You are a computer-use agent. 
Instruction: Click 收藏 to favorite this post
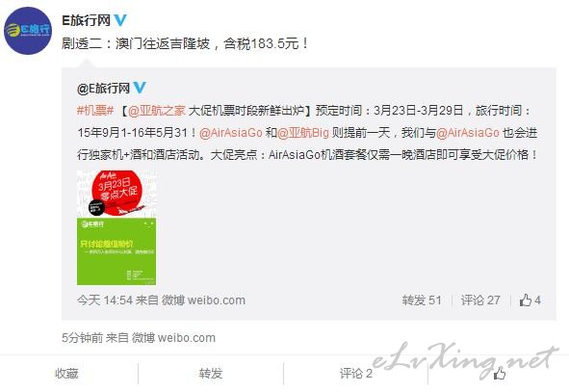click(66, 373)
